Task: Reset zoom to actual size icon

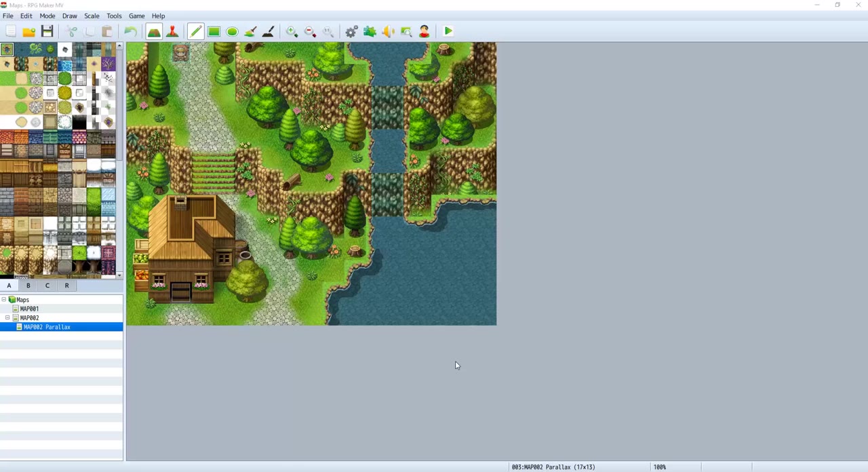Action: pyautogui.click(x=328, y=31)
